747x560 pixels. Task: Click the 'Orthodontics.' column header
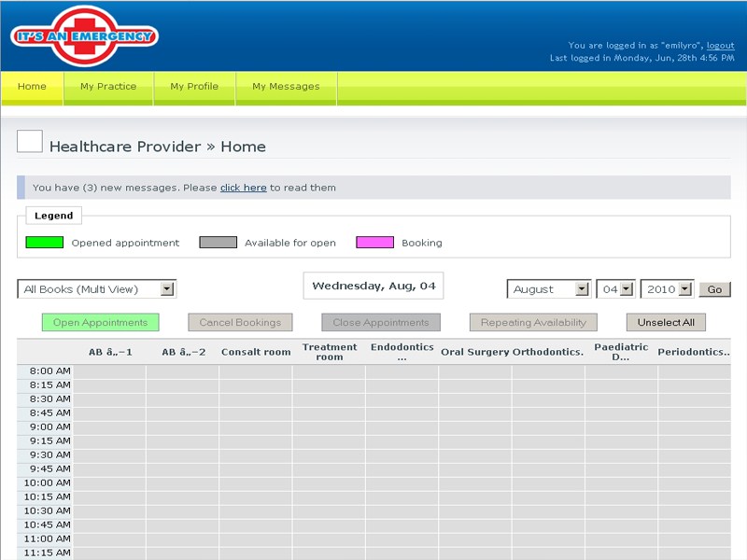pyautogui.click(x=548, y=352)
